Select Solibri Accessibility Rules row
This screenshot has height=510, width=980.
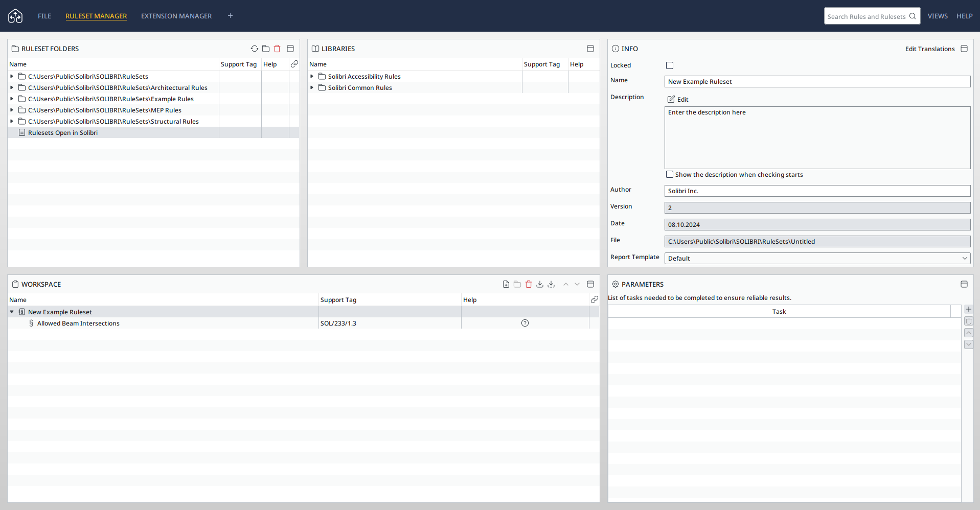453,76
